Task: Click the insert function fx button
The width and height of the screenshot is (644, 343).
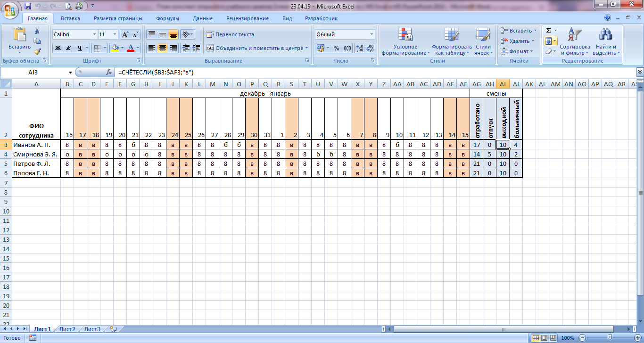Action: click(109, 72)
